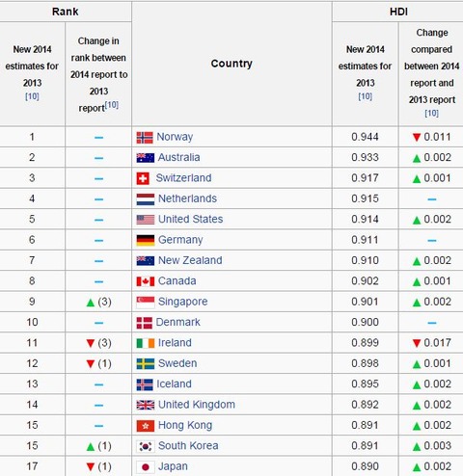Open the Denmark country link

click(177, 322)
